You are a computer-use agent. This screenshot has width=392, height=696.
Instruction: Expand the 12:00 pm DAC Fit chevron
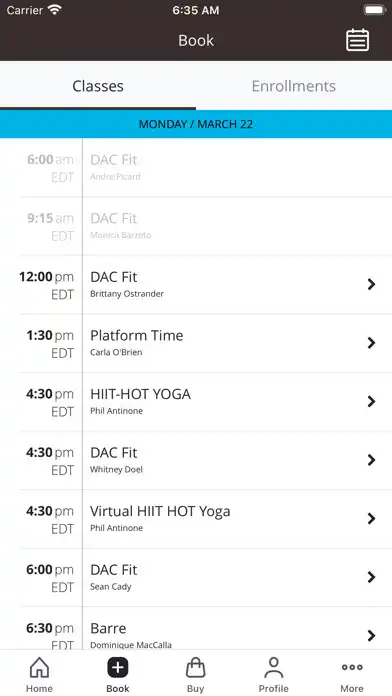[x=372, y=284]
